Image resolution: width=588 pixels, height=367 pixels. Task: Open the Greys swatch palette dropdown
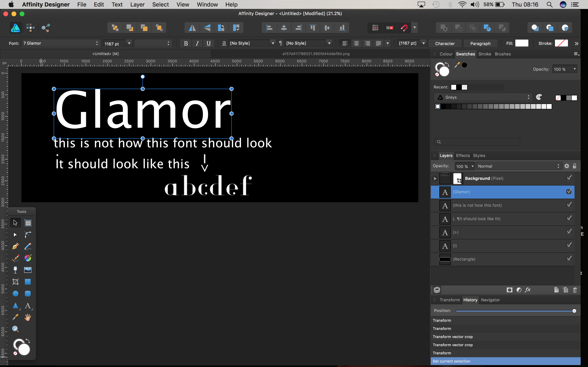529,97
